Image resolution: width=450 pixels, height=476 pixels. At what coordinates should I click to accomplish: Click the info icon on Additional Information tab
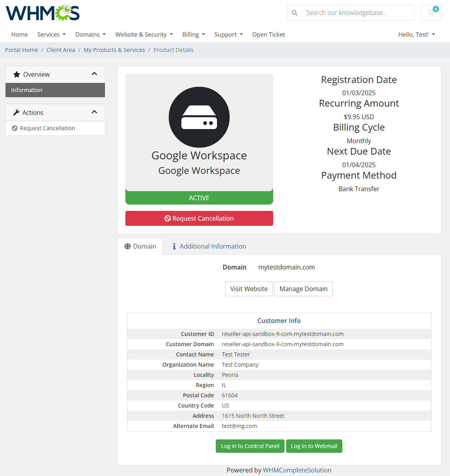[174, 246]
